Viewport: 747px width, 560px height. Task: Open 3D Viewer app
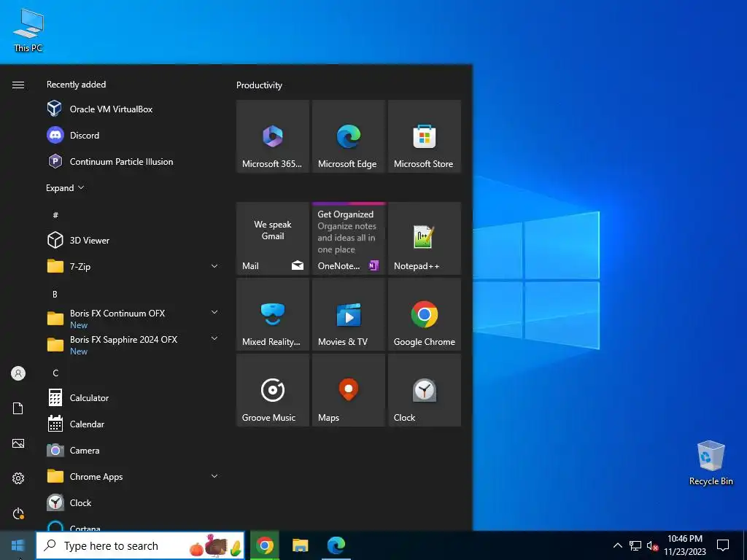[x=133, y=240]
